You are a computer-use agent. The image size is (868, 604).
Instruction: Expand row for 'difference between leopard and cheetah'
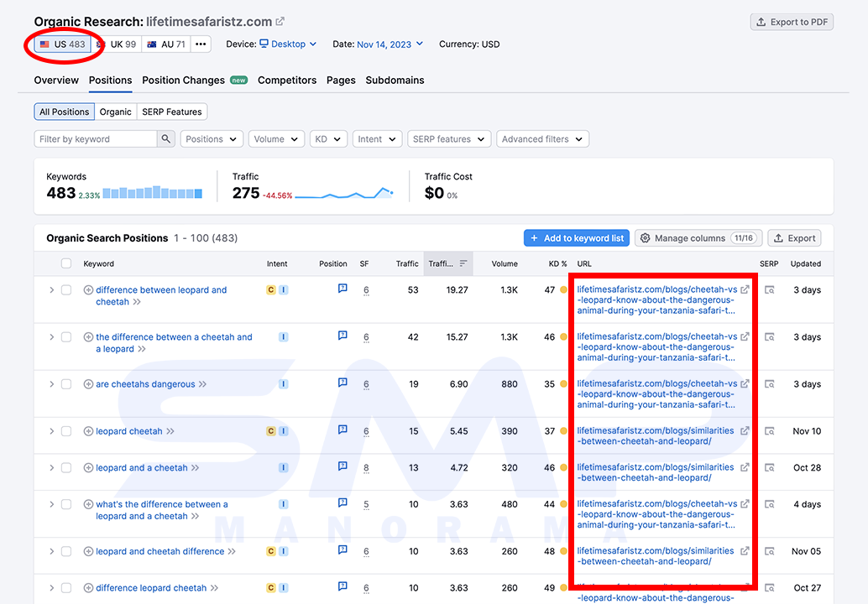51,289
